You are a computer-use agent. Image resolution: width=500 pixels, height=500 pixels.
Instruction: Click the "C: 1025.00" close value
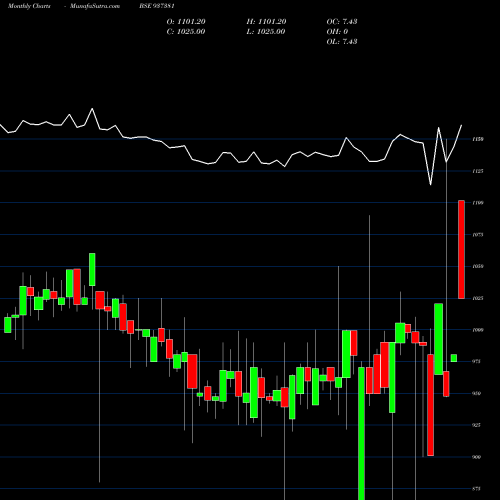click(x=186, y=31)
